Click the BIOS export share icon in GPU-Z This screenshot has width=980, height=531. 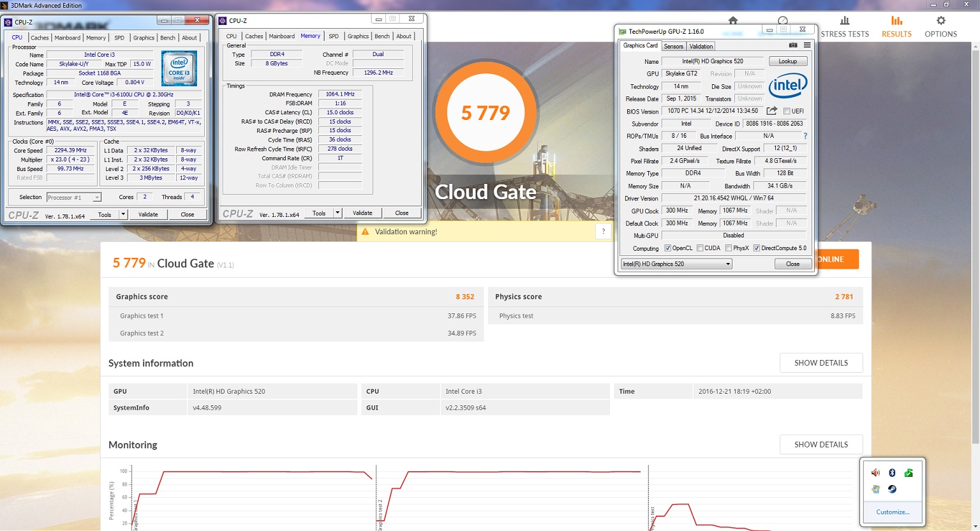(772, 111)
